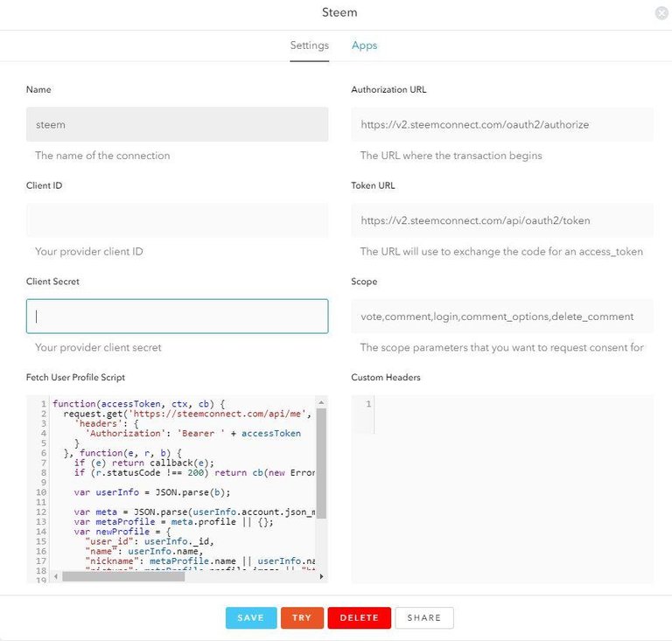The height and width of the screenshot is (641, 672).
Task: Click line number 1 in Custom Headers gutter
Action: 368,404
